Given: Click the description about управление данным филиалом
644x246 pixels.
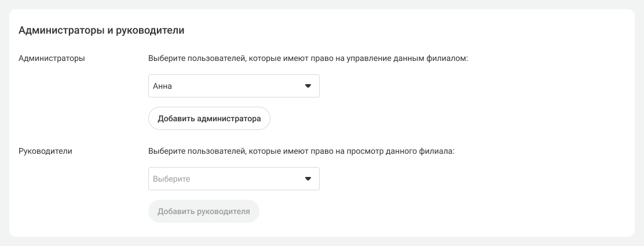Looking at the screenshot, I should pyautogui.click(x=308, y=58).
